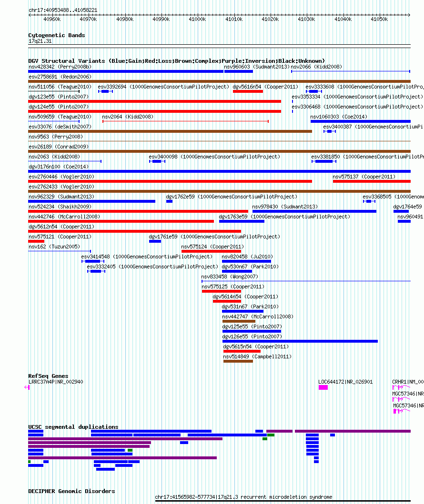Screen dimensions: 424x504
Task: Open dgv1764e59 variant label
Action: (408, 207)
